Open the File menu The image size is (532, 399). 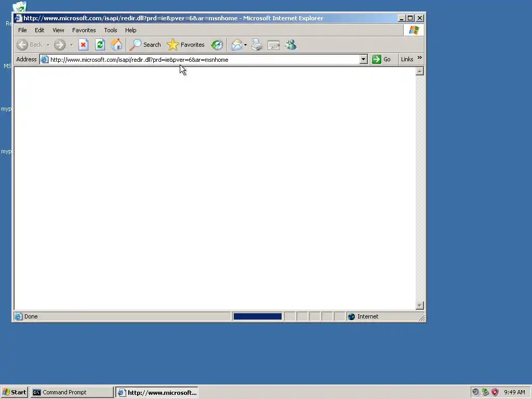(22, 30)
